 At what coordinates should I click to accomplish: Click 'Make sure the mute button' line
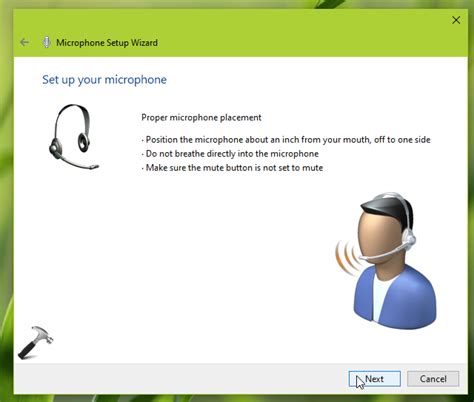click(232, 168)
